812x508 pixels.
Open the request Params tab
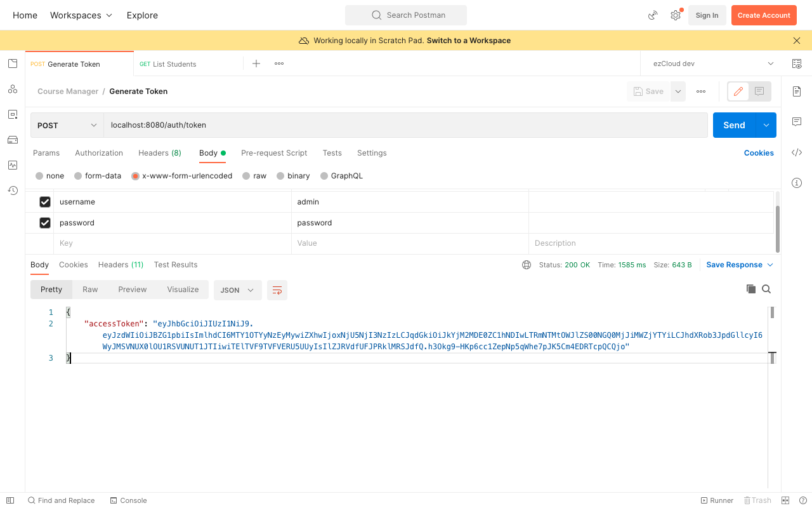click(x=46, y=153)
